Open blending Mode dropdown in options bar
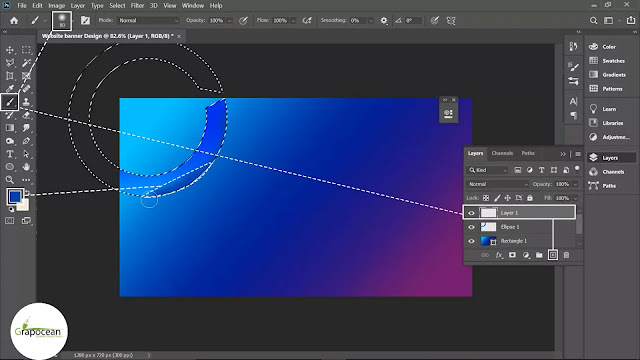Screen dimensions: 640x360 pos(148,20)
